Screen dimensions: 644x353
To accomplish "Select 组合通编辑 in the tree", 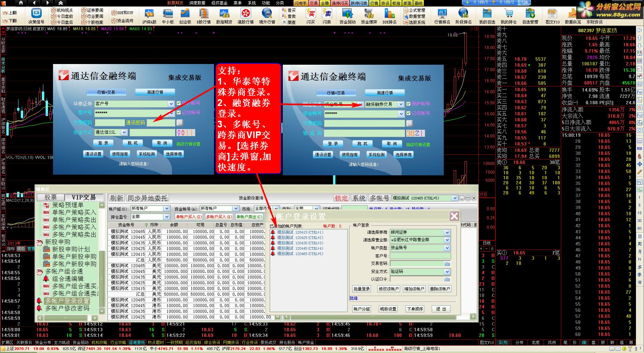I will coord(68,279).
